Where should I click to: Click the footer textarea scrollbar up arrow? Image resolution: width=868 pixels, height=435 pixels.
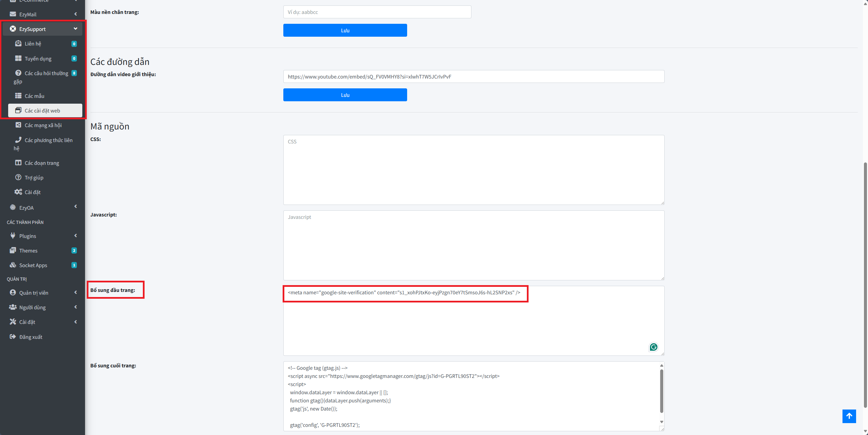pos(662,366)
